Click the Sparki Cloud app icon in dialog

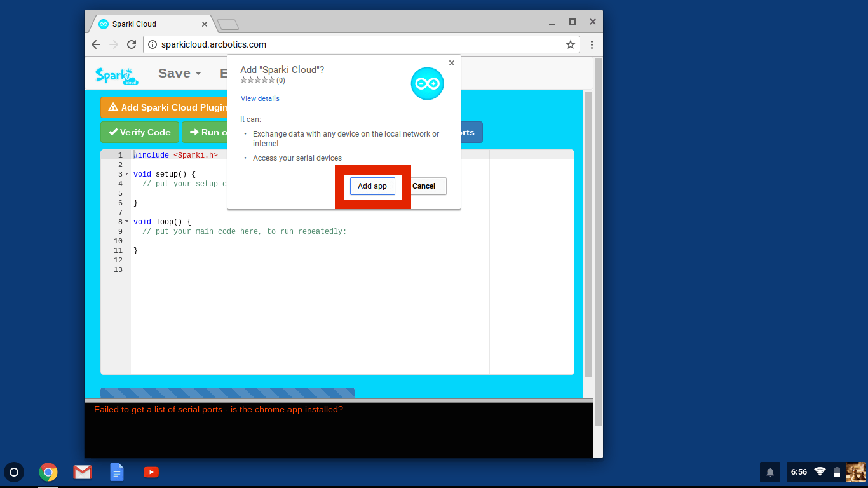tap(427, 83)
